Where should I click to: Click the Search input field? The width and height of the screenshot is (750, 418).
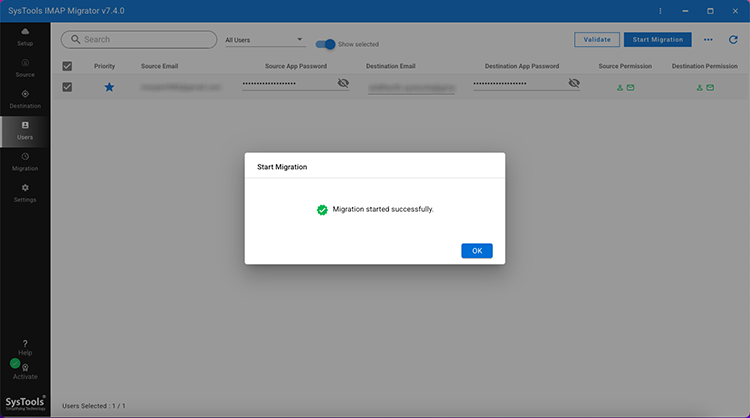pyautogui.click(x=139, y=40)
